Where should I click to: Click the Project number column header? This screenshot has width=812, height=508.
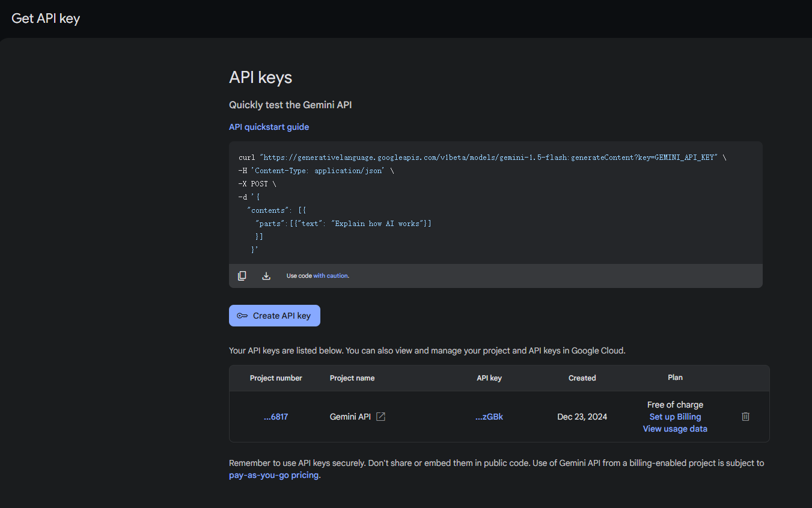click(x=276, y=378)
